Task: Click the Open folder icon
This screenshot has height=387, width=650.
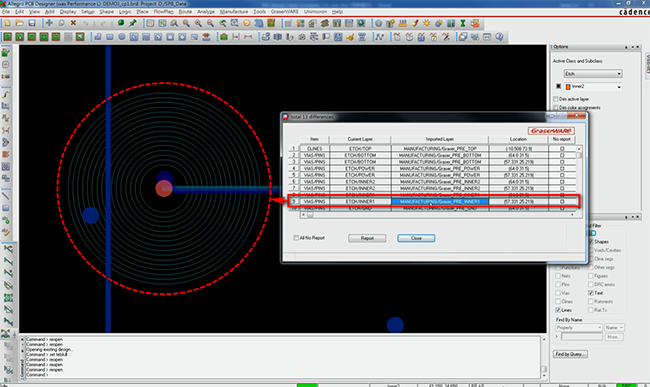Action: point(19,23)
